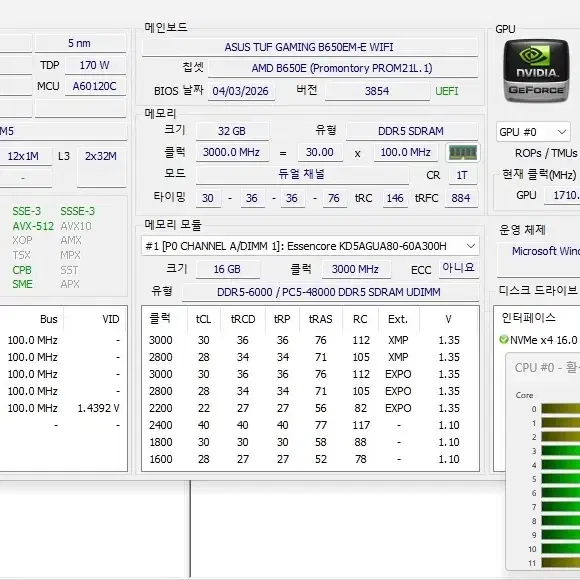Click the tRAS column header
Screen dimensions: 580x580
[321, 319]
